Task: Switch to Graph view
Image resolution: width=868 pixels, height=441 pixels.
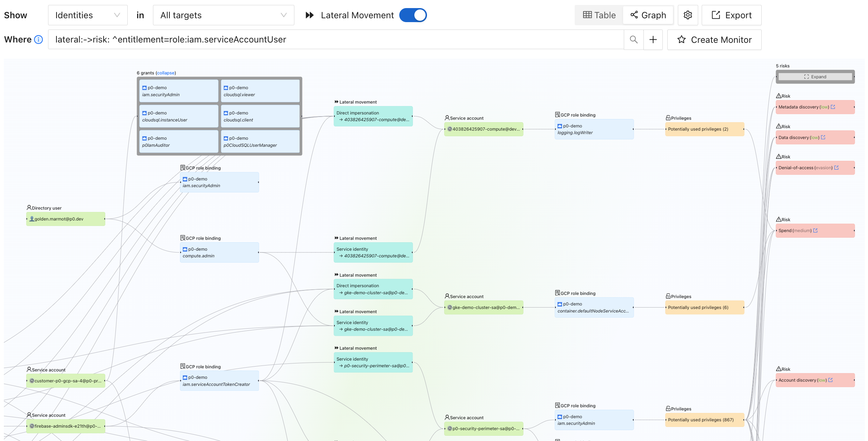Action: coord(648,15)
